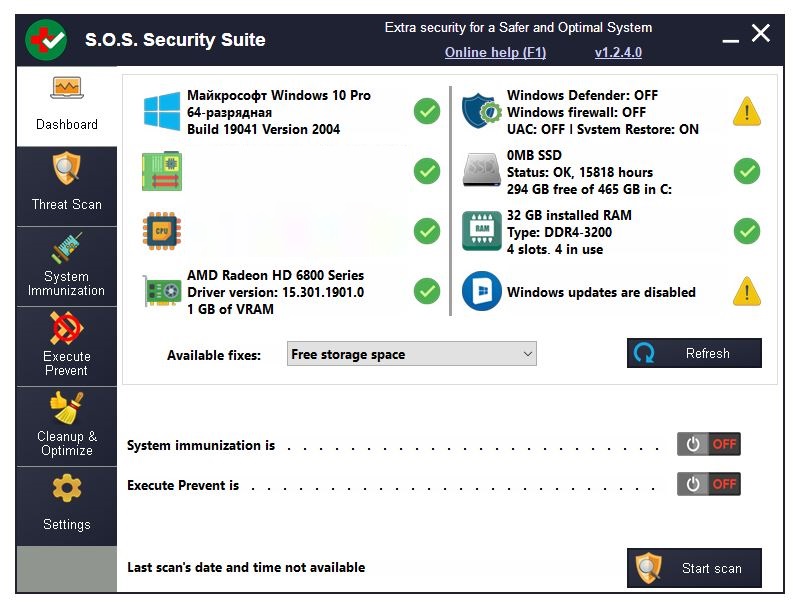
Task: Click the green checkmark beside the SSD status
Action: point(746,171)
